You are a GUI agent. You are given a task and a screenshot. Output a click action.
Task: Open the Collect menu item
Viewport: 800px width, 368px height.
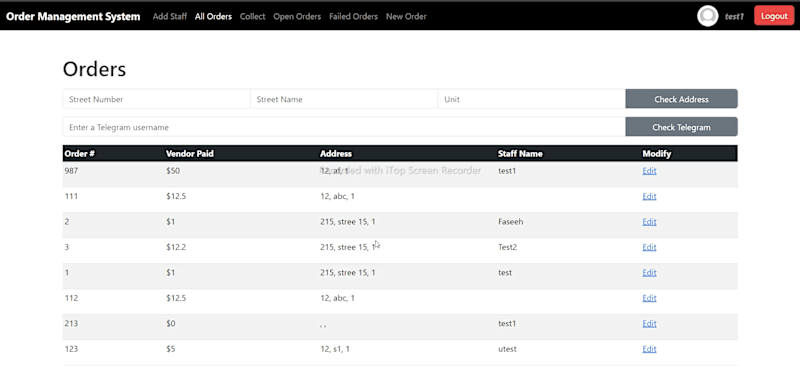253,16
